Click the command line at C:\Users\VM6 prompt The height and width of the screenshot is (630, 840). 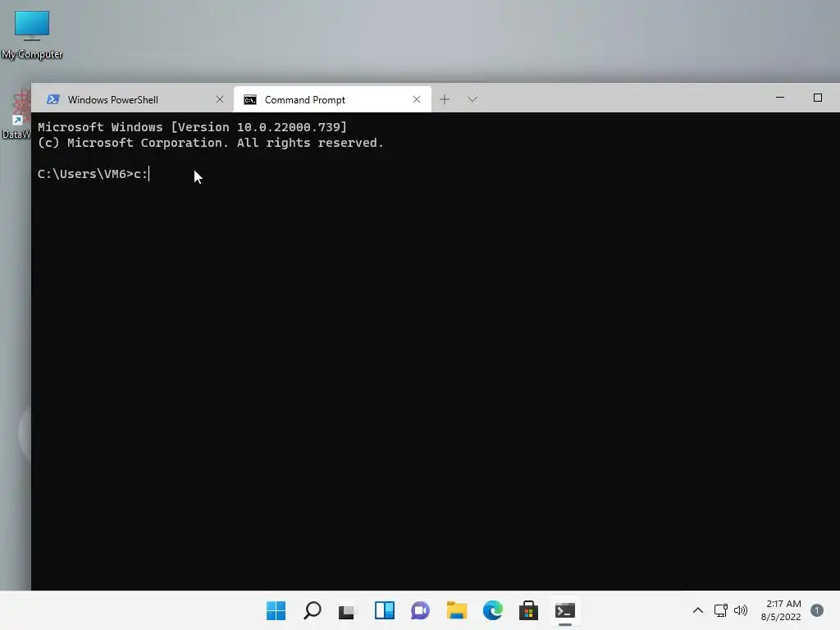pos(94,174)
